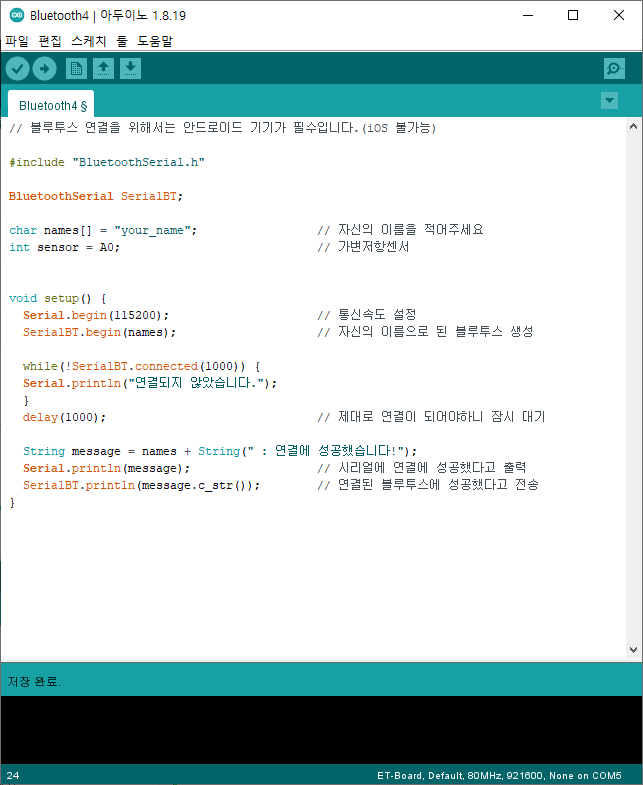
Task: Click the 통신속도 설정 comment
Action: coord(367,315)
